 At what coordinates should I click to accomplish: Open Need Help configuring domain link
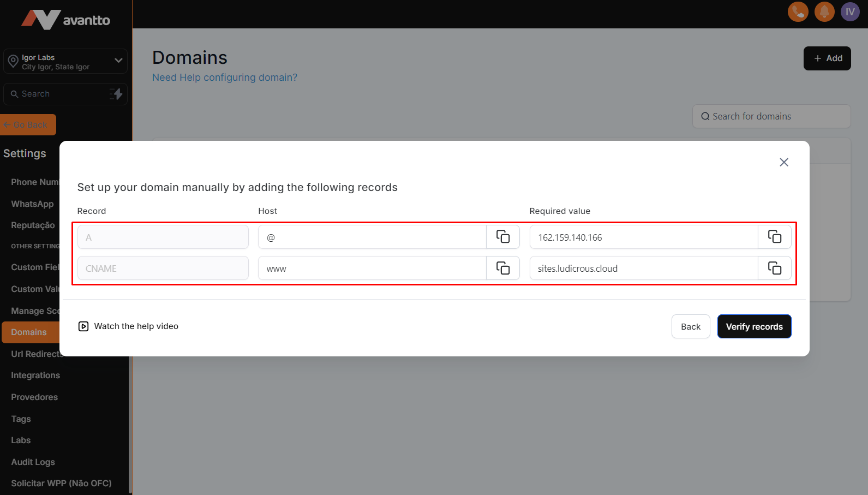point(224,77)
